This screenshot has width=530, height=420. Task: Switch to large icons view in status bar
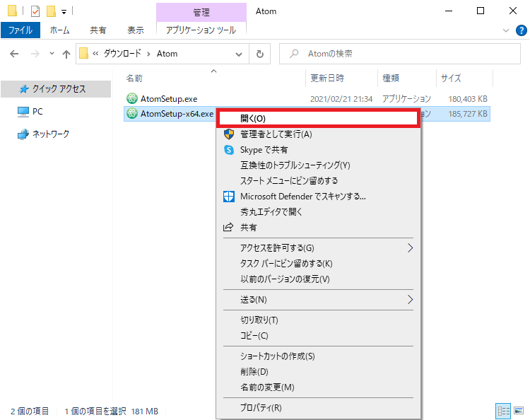[518, 410]
